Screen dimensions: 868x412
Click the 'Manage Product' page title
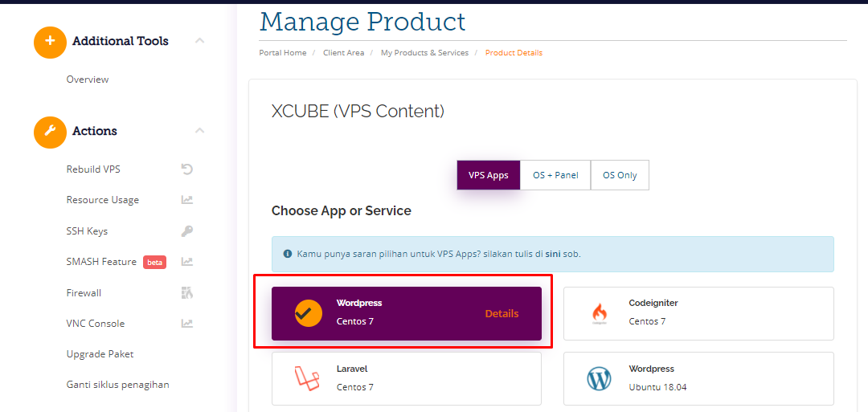tap(362, 22)
